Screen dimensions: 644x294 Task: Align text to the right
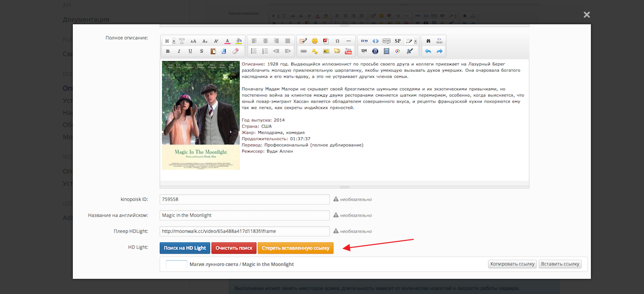276,41
